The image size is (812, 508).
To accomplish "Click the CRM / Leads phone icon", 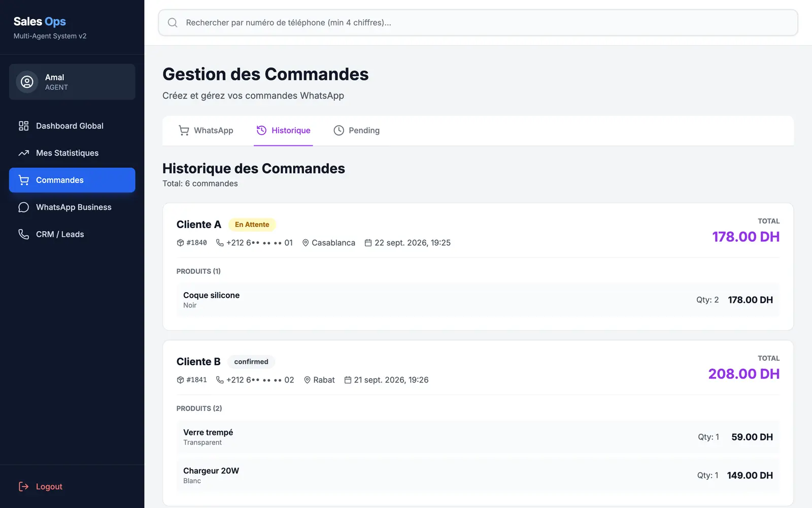I will point(24,234).
